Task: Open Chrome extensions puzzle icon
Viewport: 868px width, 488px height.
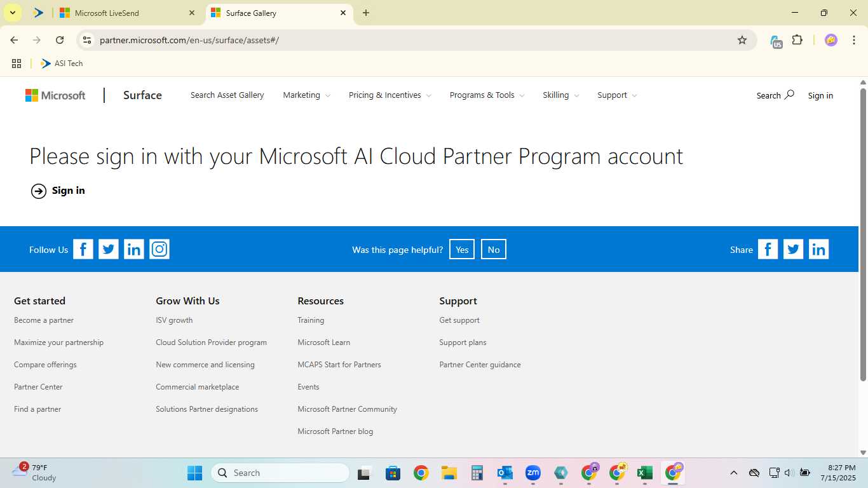Action: (x=797, y=40)
